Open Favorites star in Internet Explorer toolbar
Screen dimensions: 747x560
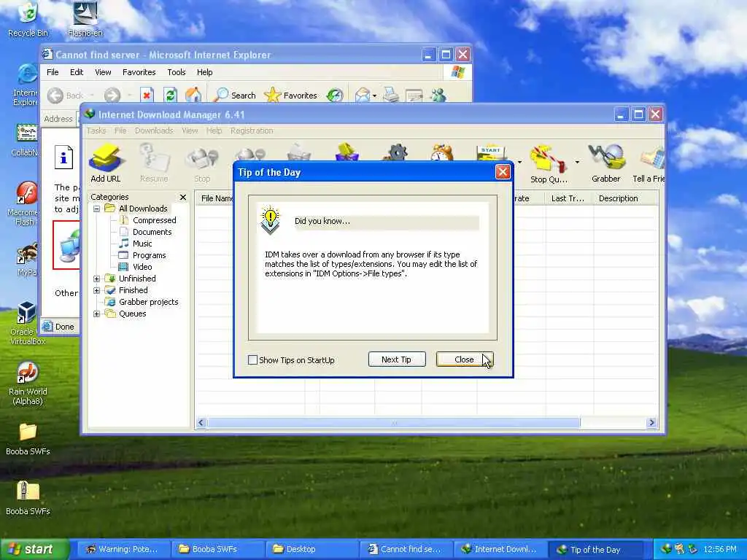coord(290,96)
